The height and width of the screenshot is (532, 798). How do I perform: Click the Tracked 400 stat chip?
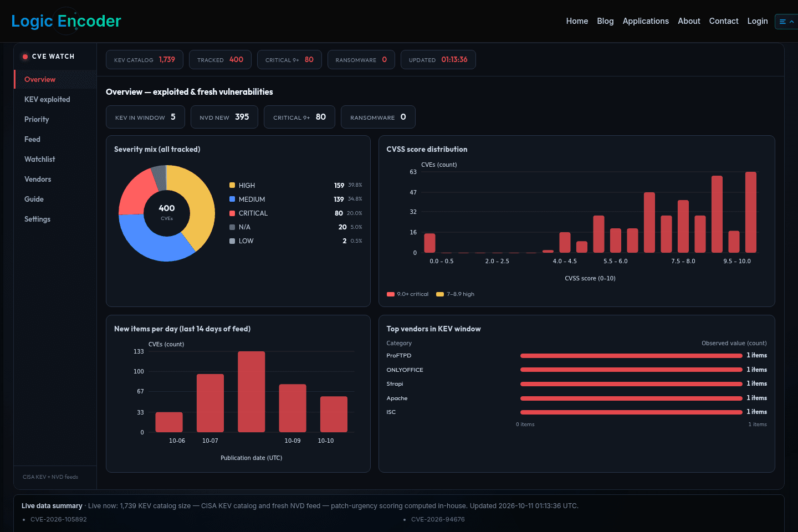220,60
